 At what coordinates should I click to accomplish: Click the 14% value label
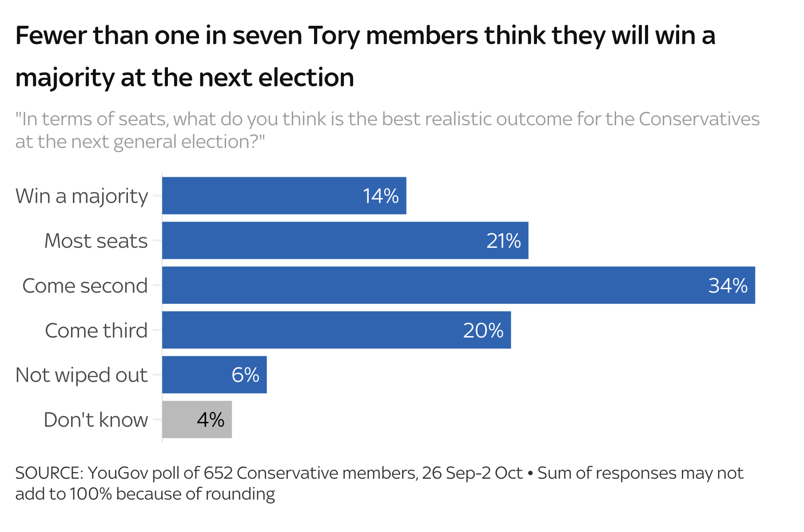pyautogui.click(x=381, y=196)
